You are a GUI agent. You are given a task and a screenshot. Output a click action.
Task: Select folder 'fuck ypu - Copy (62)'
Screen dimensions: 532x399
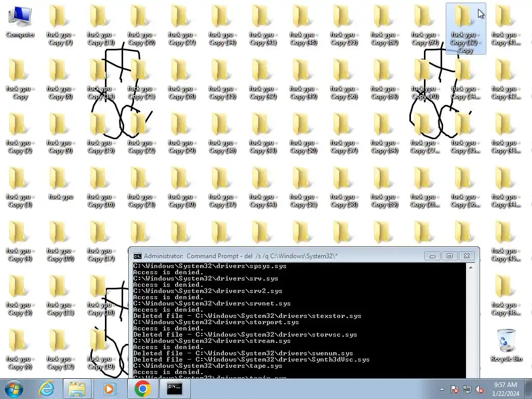coord(384,26)
